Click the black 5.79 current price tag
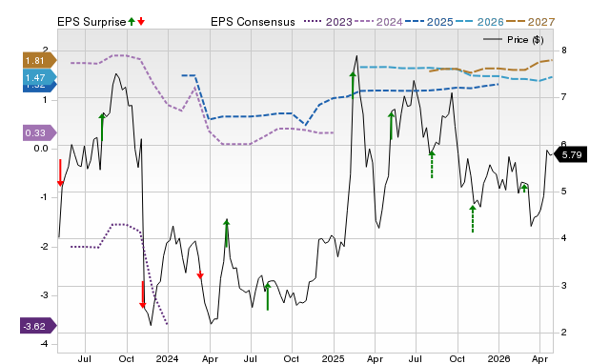The height and width of the screenshot is (364, 610). tap(570, 154)
